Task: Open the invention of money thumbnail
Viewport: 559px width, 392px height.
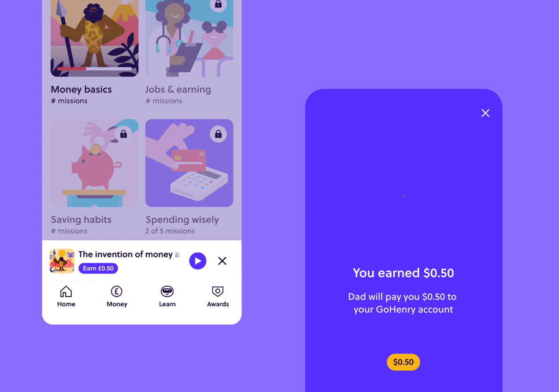Action: (62, 261)
